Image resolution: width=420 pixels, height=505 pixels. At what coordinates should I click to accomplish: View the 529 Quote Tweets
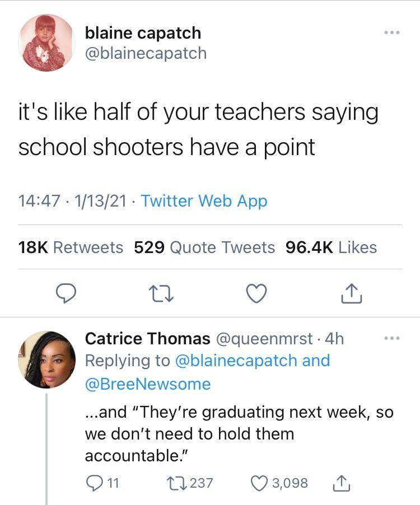coord(204,247)
